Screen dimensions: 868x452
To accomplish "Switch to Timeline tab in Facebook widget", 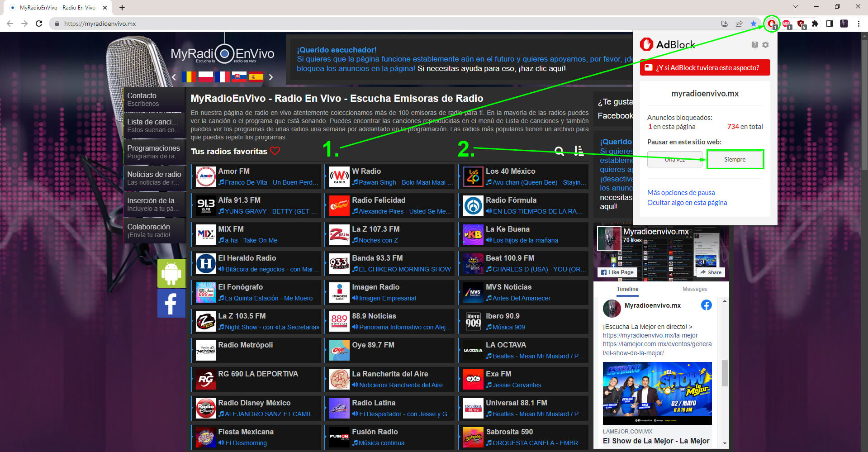I will [627, 289].
